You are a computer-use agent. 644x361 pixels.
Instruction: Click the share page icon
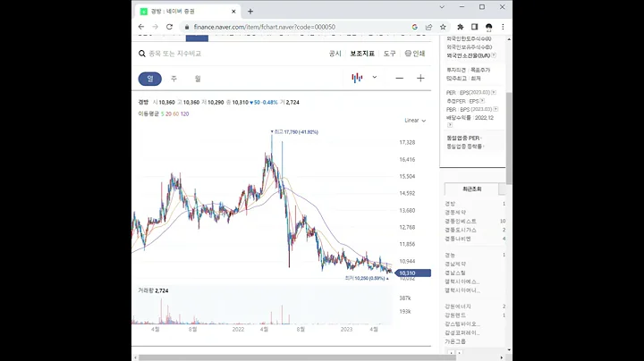pos(428,27)
